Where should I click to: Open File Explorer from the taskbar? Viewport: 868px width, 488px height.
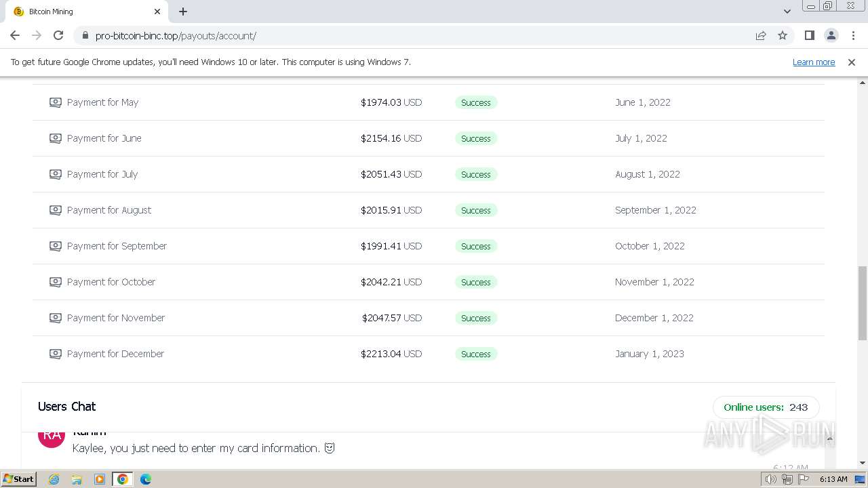coord(77,479)
